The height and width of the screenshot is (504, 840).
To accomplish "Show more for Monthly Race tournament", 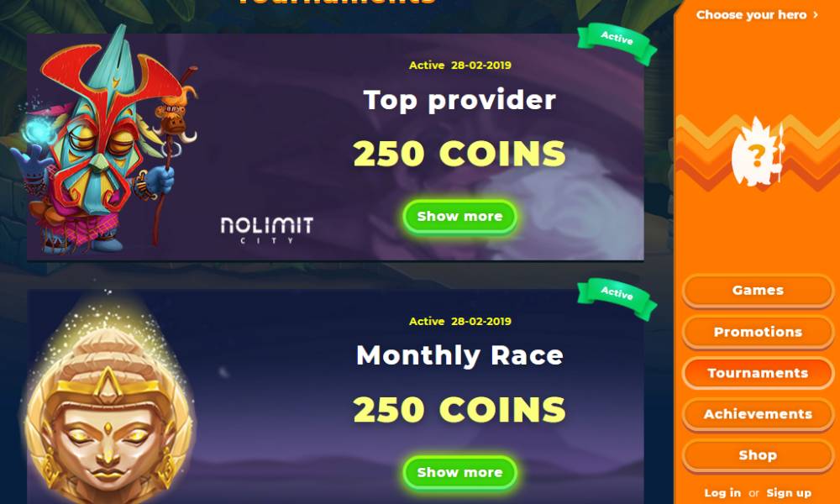I will pos(460,472).
